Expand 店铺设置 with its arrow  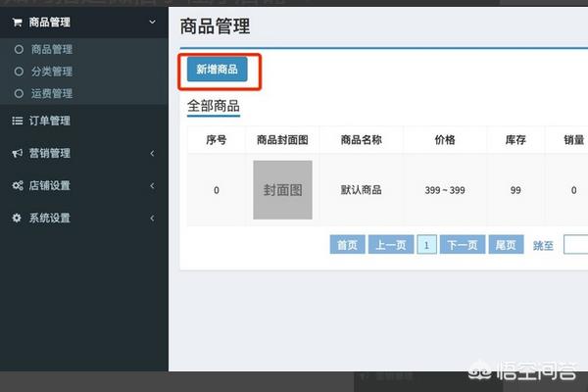(152, 186)
